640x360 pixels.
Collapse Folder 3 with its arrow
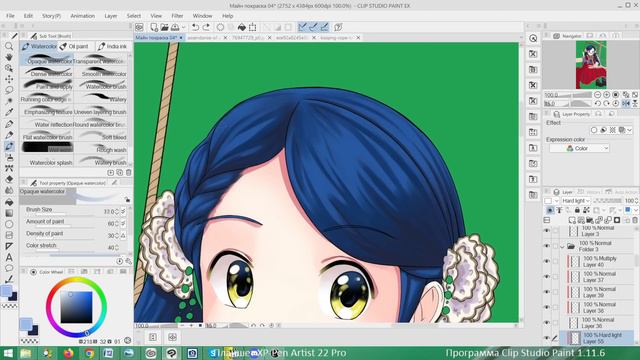click(563, 247)
